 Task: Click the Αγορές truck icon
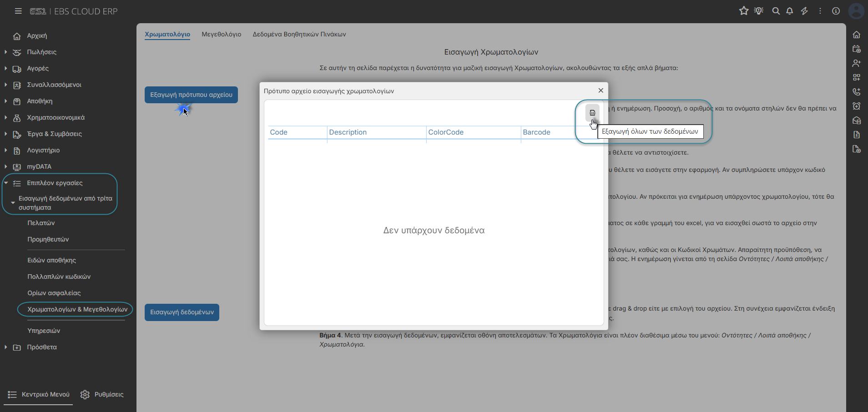[17, 69]
